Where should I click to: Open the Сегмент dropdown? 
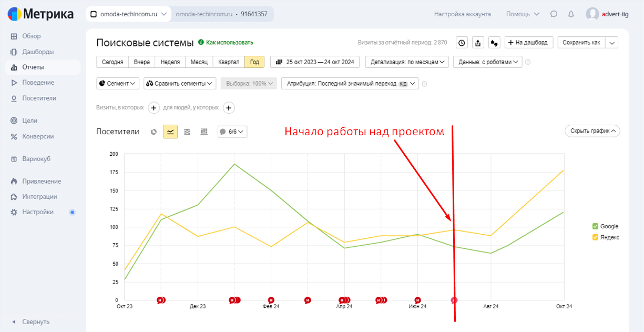click(118, 83)
